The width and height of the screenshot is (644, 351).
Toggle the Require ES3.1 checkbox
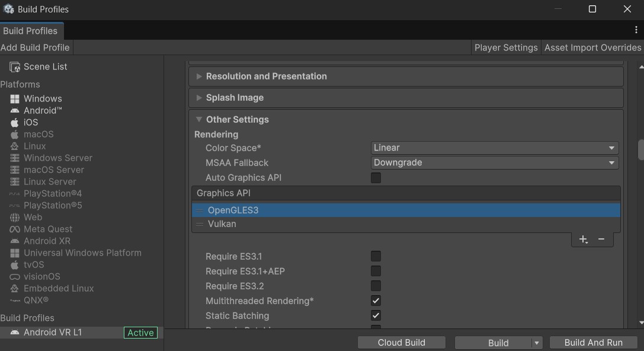coord(376,257)
